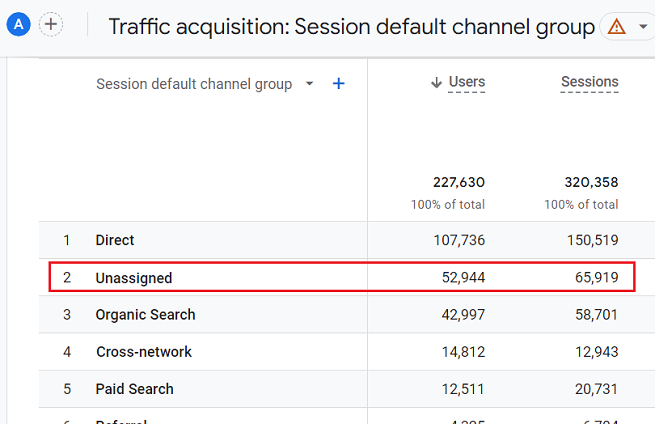Viewport: 655px width, 424px height.
Task: Select the 'Cross-network' row label
Action: coord(144,352)
